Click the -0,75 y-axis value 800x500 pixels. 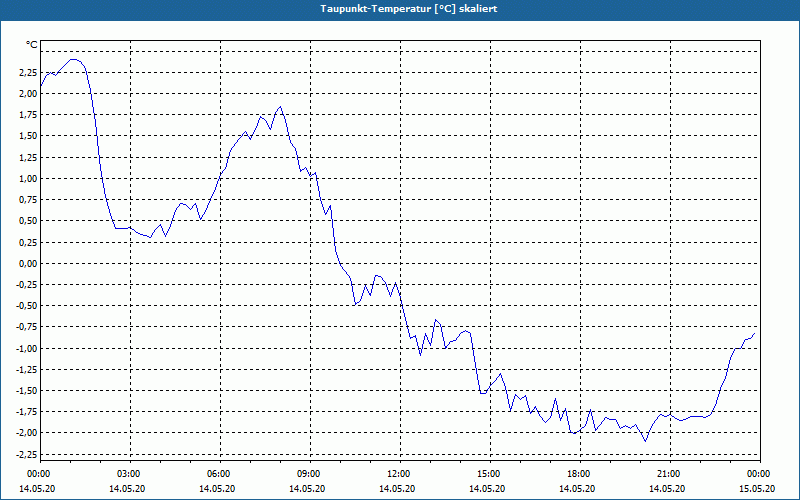pyautogui.click(x=27, y=327)
